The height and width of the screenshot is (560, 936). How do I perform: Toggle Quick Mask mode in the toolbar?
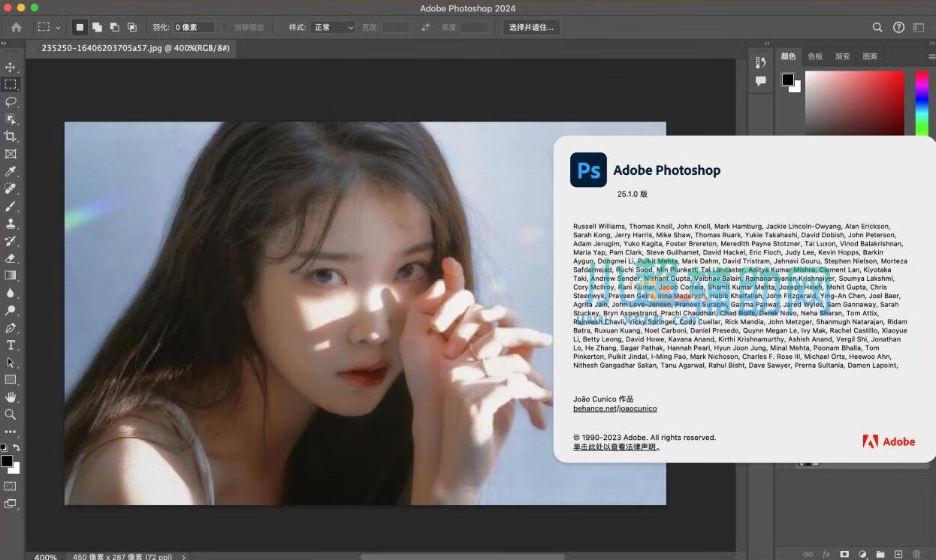(x=11, y=486)
